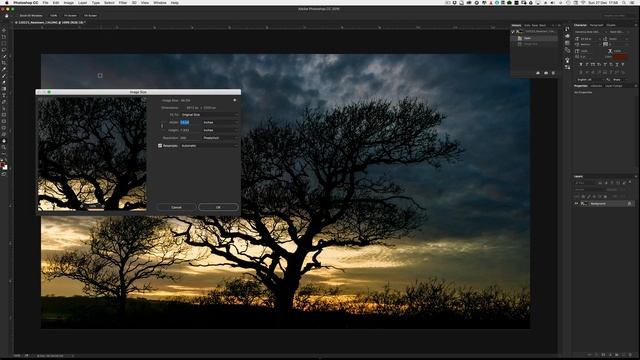Click the Resolution input field
Image resolution: width=640 pixels, height=360 pixels.
tap(191, 138)
